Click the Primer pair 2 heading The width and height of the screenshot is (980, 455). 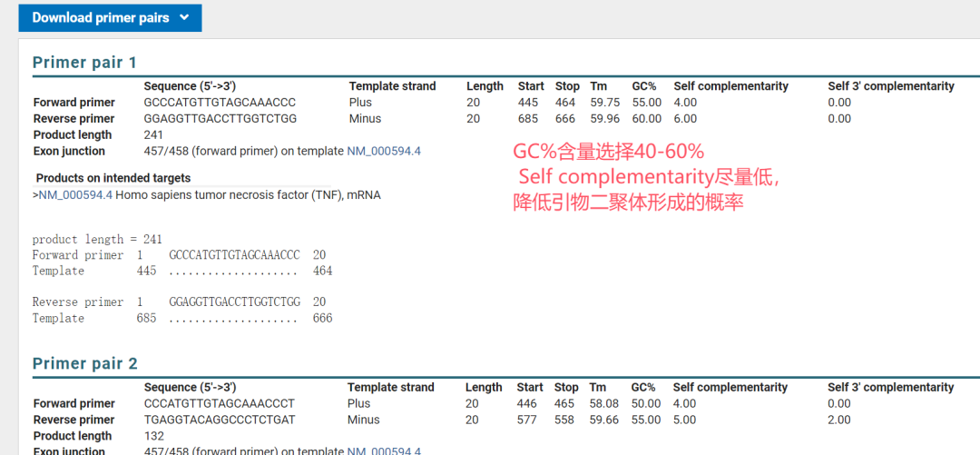coord(84,364)
